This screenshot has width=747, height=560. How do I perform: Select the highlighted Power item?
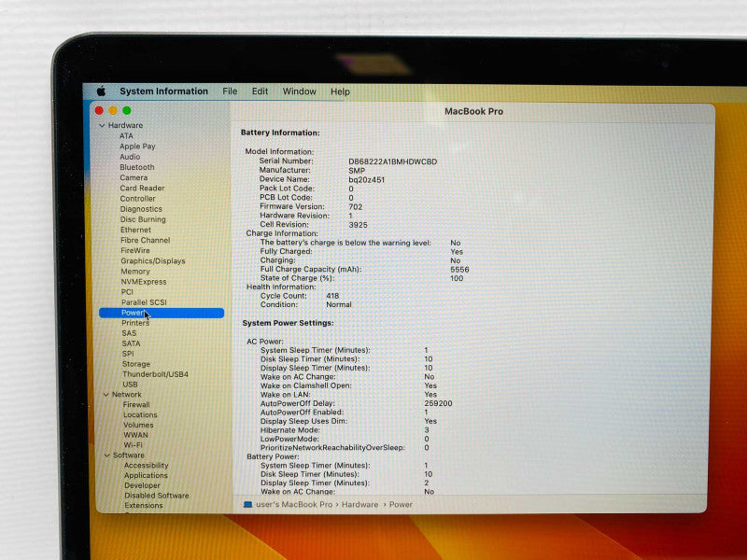pos(162,313)
